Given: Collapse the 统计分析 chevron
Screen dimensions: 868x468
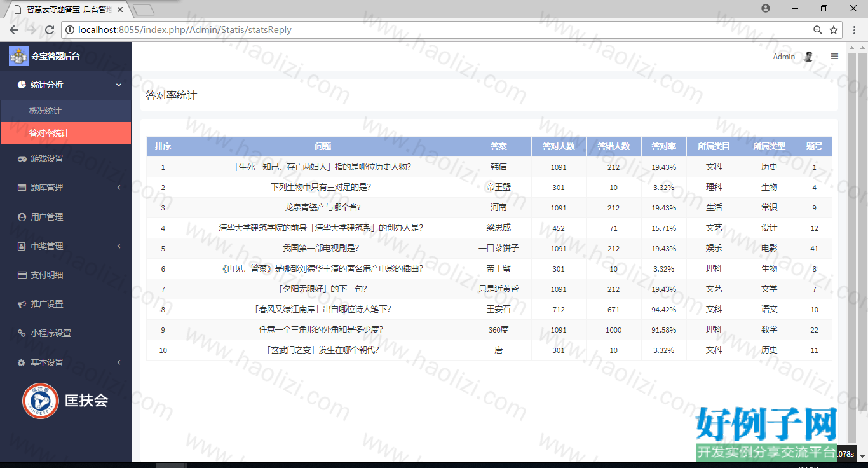Looking at the screenshot, I should [119, 85].
